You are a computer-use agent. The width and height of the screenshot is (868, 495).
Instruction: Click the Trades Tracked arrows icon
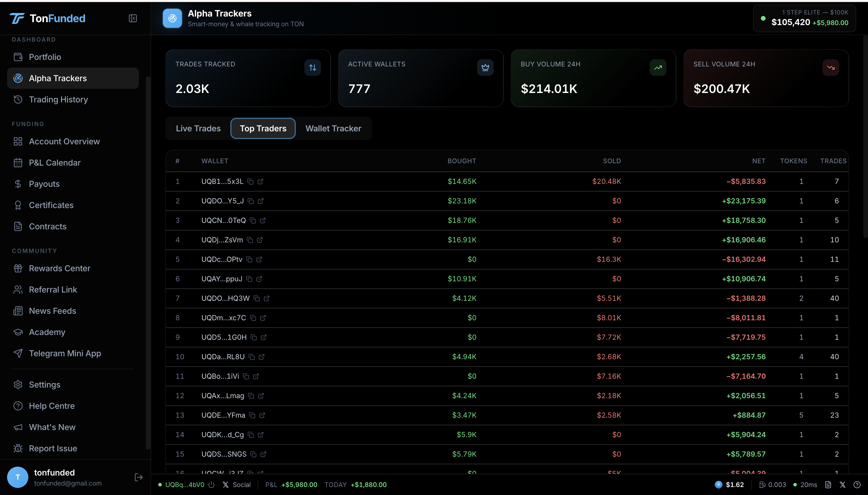pyautogui.click(x=312, y=68)
